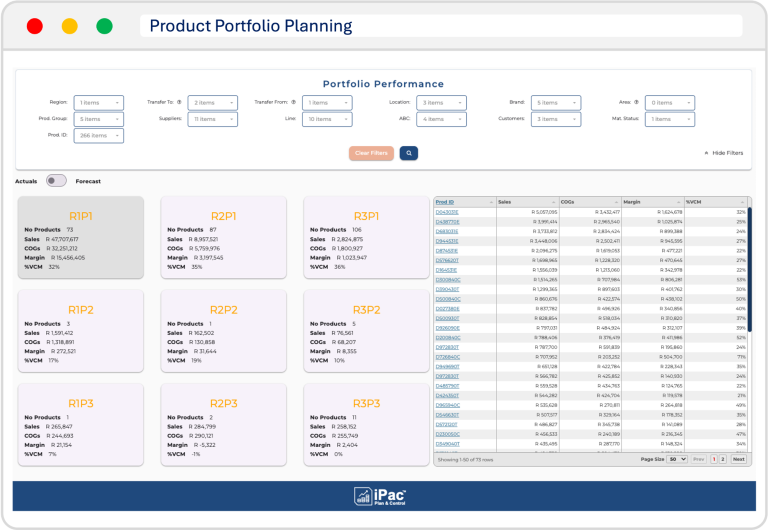Click the info icon beside Transfer From
The width and height of the screenshot is (768, 530).
(293, 102)
